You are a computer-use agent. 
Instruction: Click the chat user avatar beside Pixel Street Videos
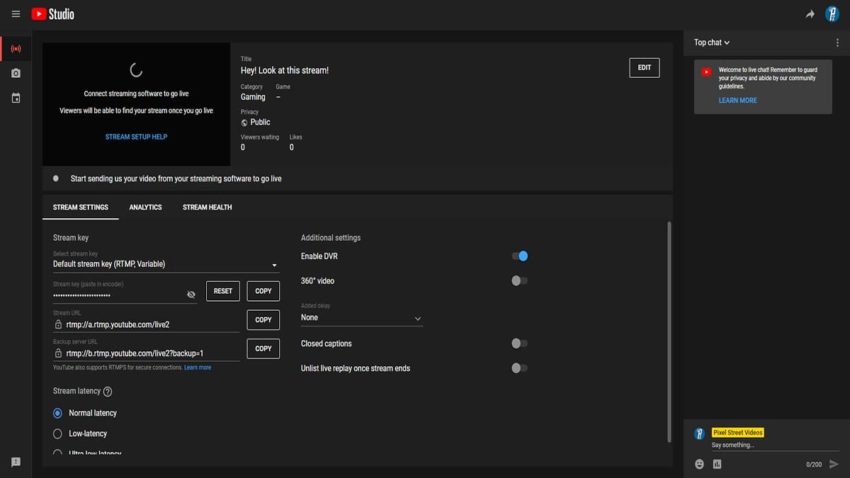[699, 433]
